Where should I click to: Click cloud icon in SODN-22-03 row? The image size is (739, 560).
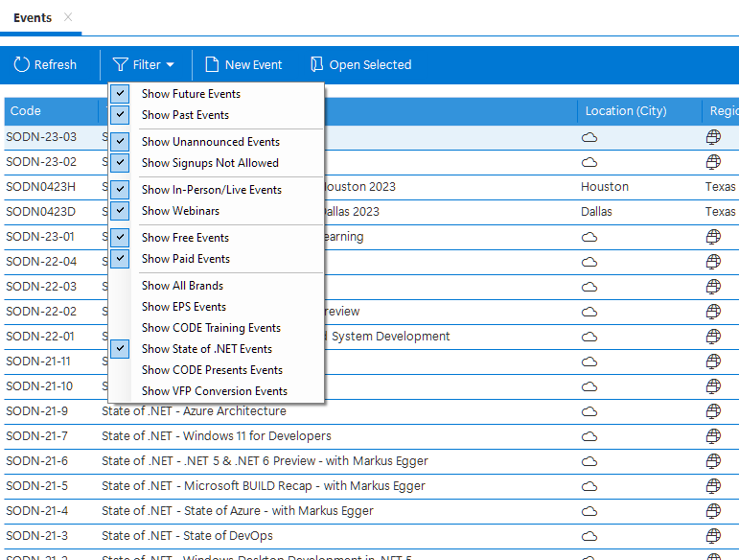[589, 287]
